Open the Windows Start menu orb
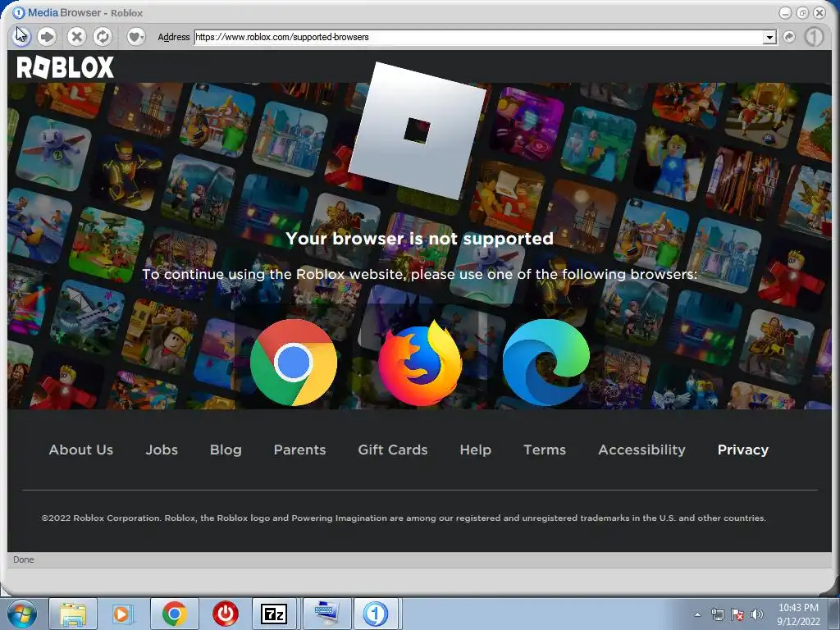The width and height of the screenshot is (840, 630). click(x=22, y=614)
